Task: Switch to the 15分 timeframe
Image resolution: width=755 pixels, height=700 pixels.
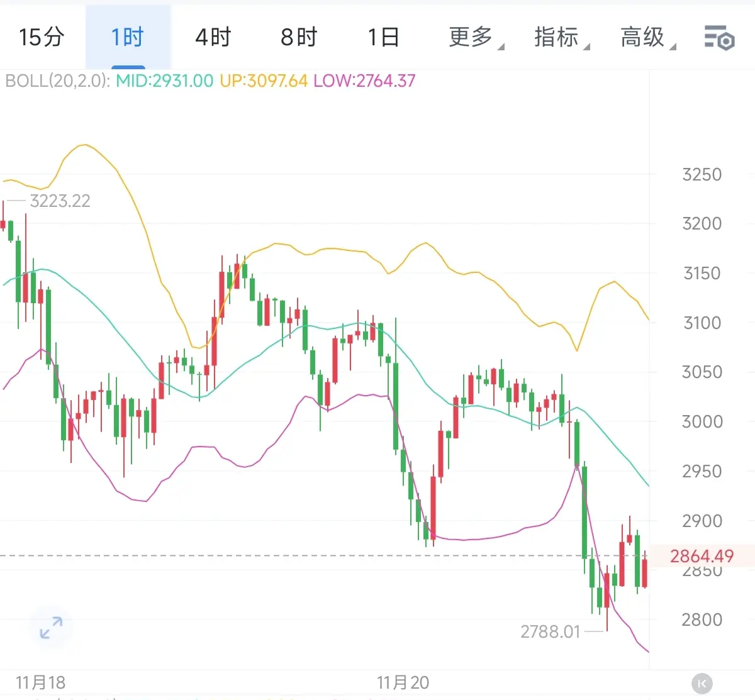Action: [42, 38]
